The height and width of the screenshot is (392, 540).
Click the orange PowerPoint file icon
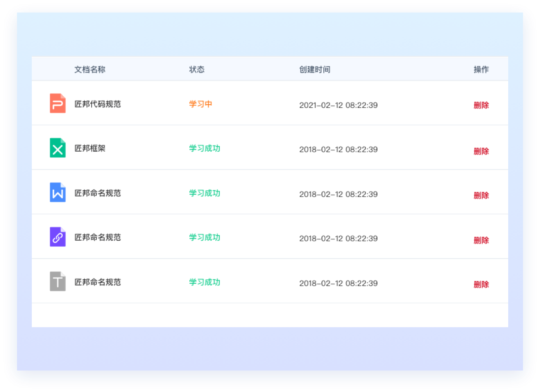coord(57,103)
